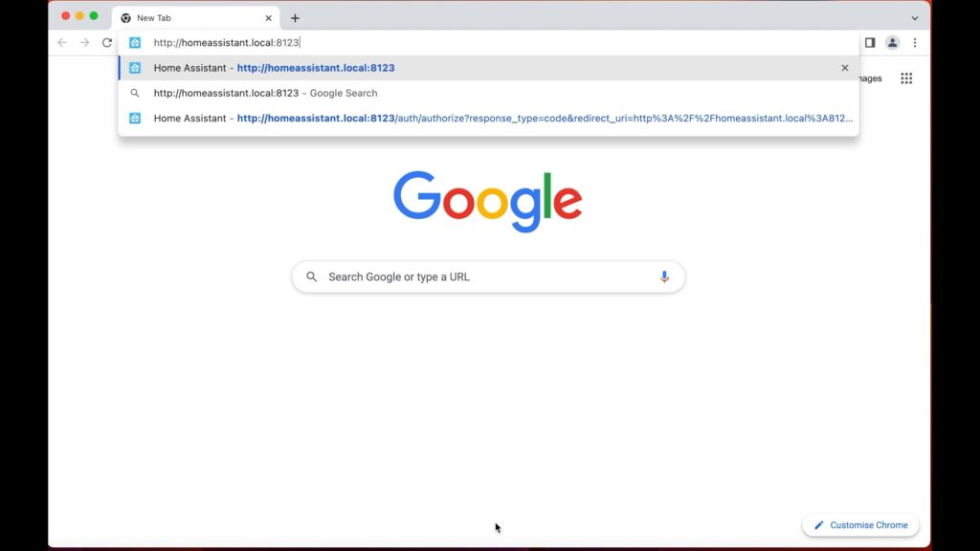Open the Google apps grid
980x551 pixels.
point(906,78)
